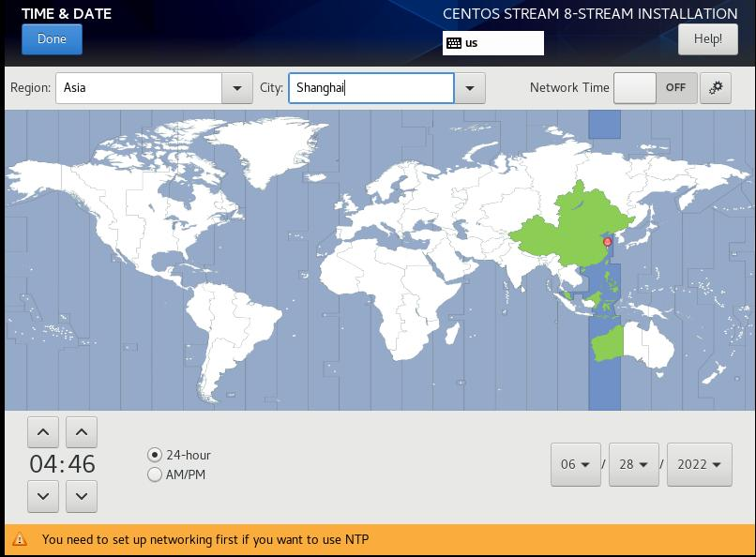Open the year dropdown showing 2022
Image resolution: width=756 pixels, height=557 pixels.
point(699,464)
